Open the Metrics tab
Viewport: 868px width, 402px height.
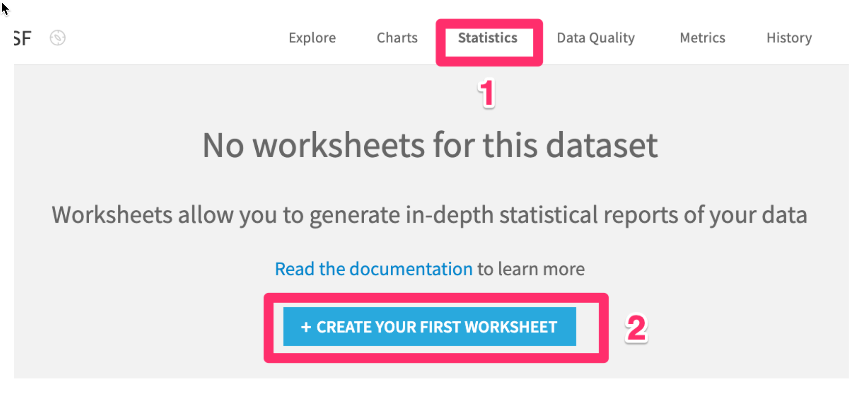point(702,38)
